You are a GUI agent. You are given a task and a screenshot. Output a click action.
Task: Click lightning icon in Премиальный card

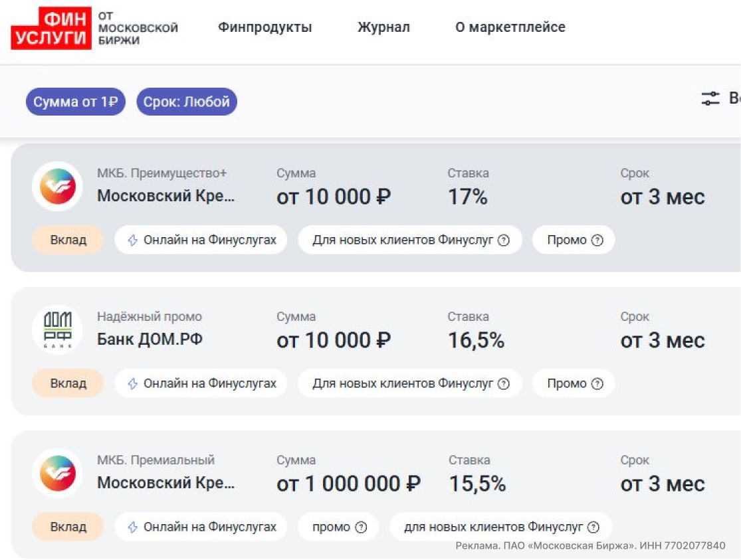pos(133,527)
